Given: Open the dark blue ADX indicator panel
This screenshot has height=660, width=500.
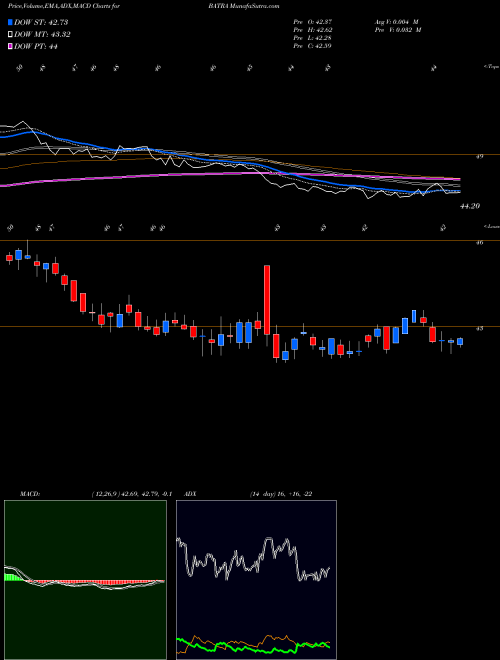Looking at the screenshot, I should pos(256,580).
